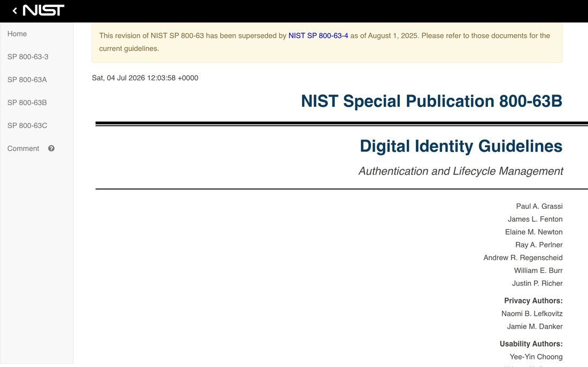Click author name Elaine M. Newton

533,232
